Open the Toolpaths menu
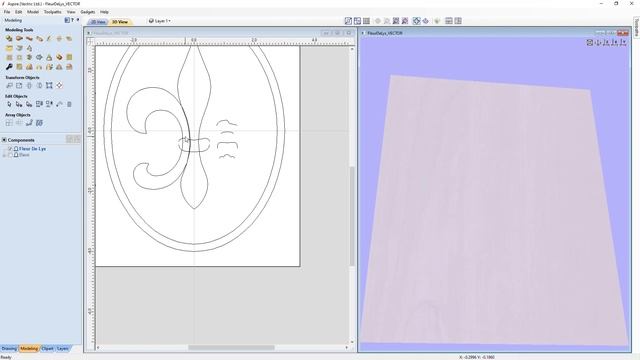This screenshot has height=360, width=640. coord(53,12)
